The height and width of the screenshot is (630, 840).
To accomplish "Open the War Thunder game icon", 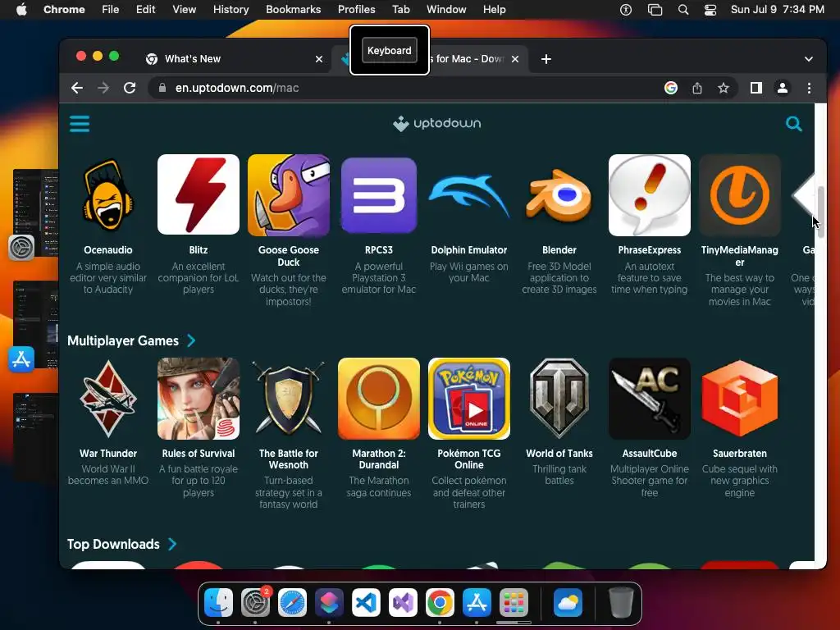I will (108, 399).
